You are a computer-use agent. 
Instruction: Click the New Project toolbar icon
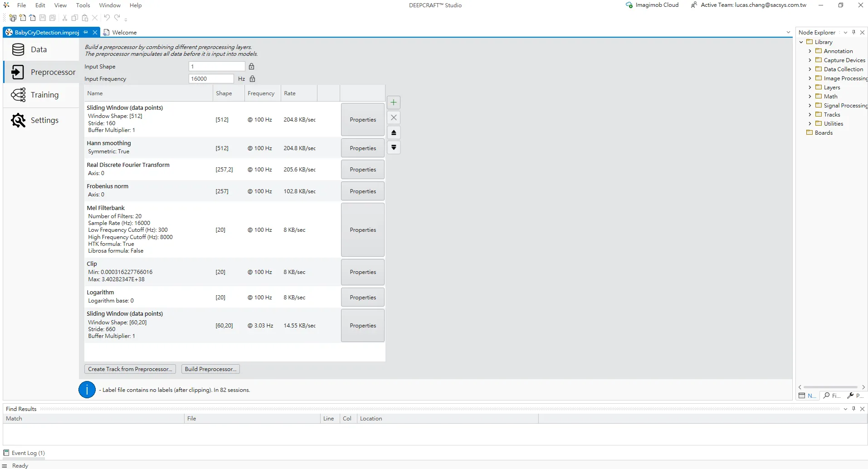click(13, 18)
